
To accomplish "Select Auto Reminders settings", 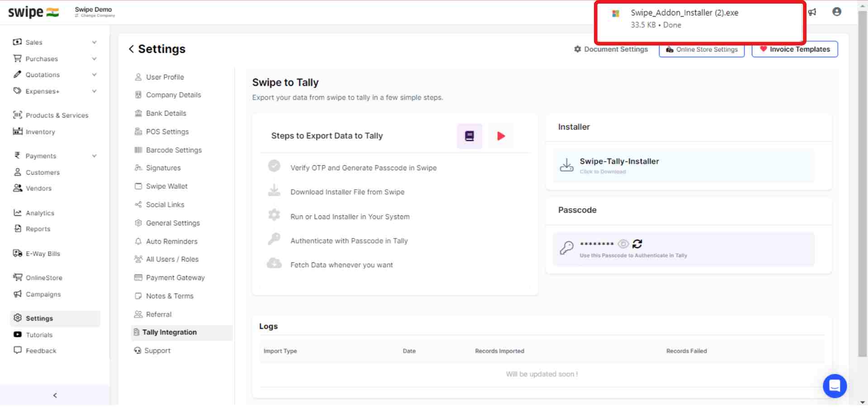I will 166,242.
